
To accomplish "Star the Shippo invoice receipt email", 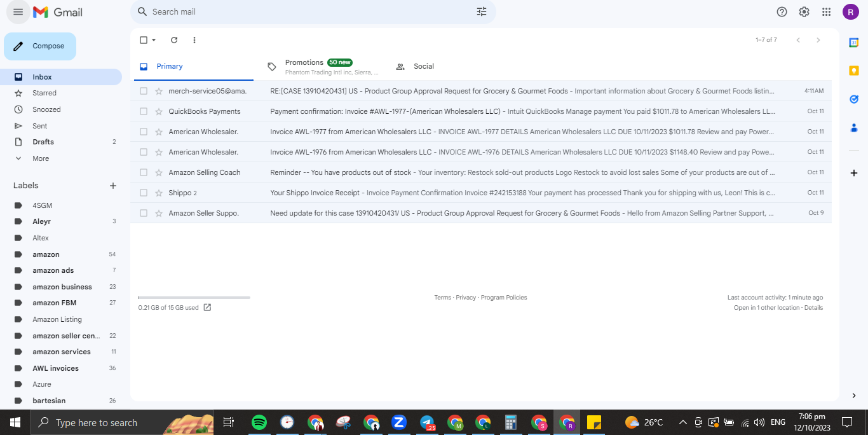I will 159,193.
